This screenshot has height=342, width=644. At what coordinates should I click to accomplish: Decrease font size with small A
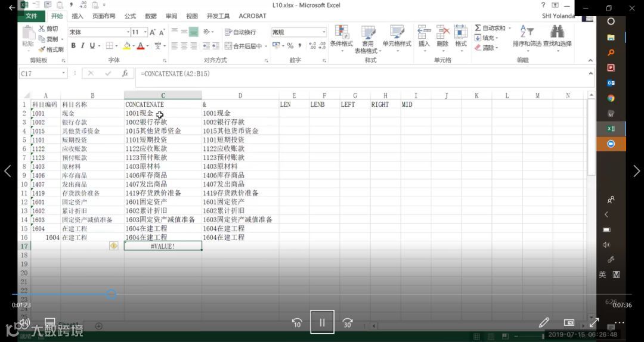click(x=162, y=32)
